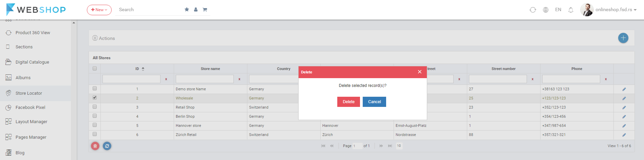Open Facebook Pixel in sidebar
This screenshot has width=644, height=160.
(x=30, y=108)
